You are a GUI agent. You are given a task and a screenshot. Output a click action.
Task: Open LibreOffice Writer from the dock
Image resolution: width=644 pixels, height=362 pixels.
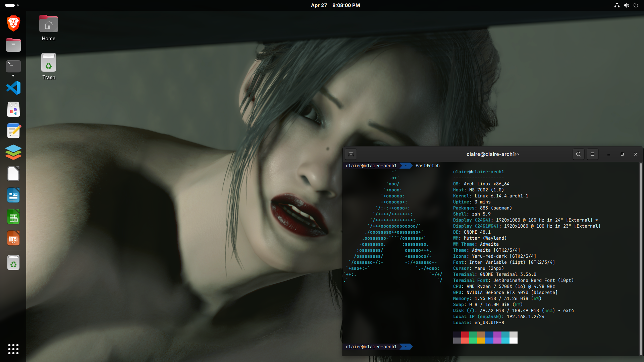(x=13, y=195)
